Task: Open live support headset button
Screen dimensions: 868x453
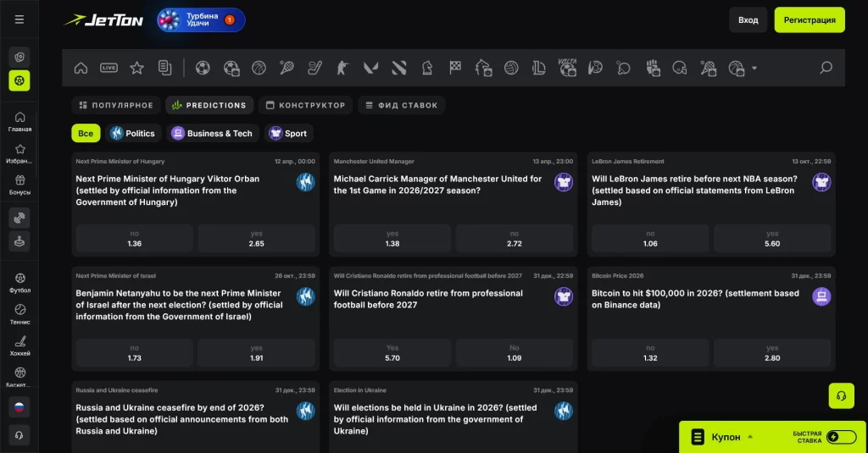Action: coord(841,395)
